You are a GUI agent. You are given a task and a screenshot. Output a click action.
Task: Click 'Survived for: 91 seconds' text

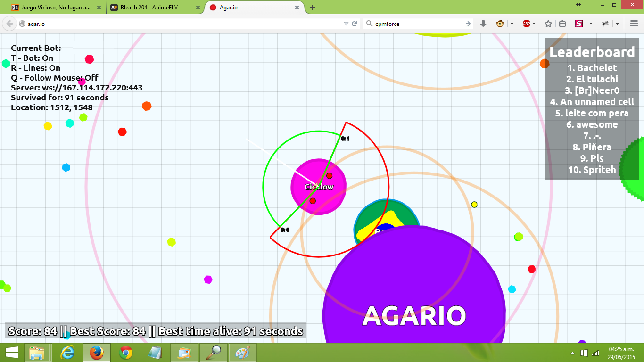pyautogui.click(x=60, y=98)
